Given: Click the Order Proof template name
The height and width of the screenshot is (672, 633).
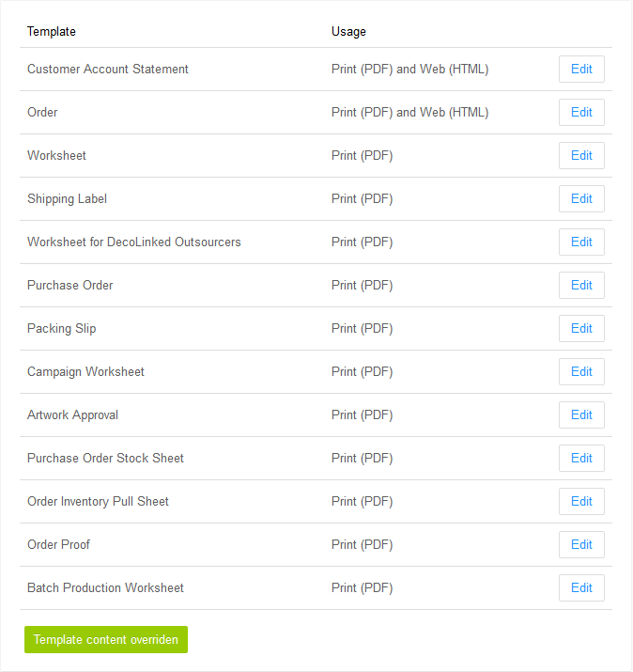Looking at the screenshot, I should coord(58,545).
